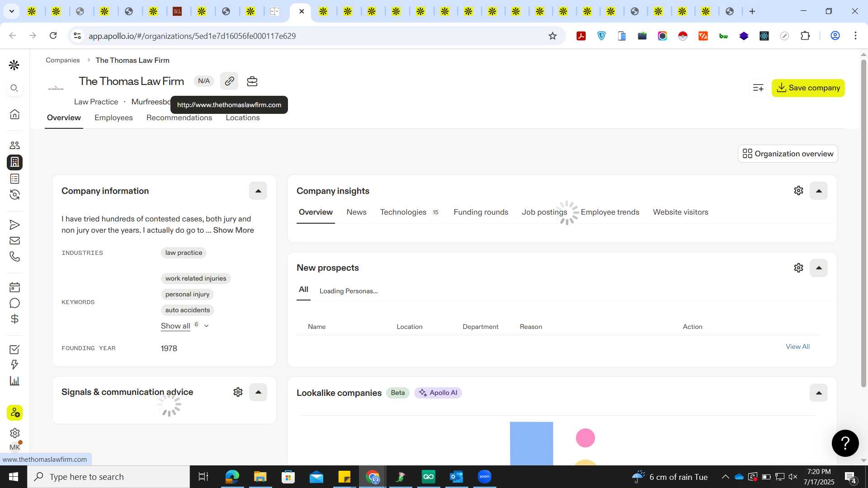Open Deals dollar icon in sidebar

(x=14, y=319)
